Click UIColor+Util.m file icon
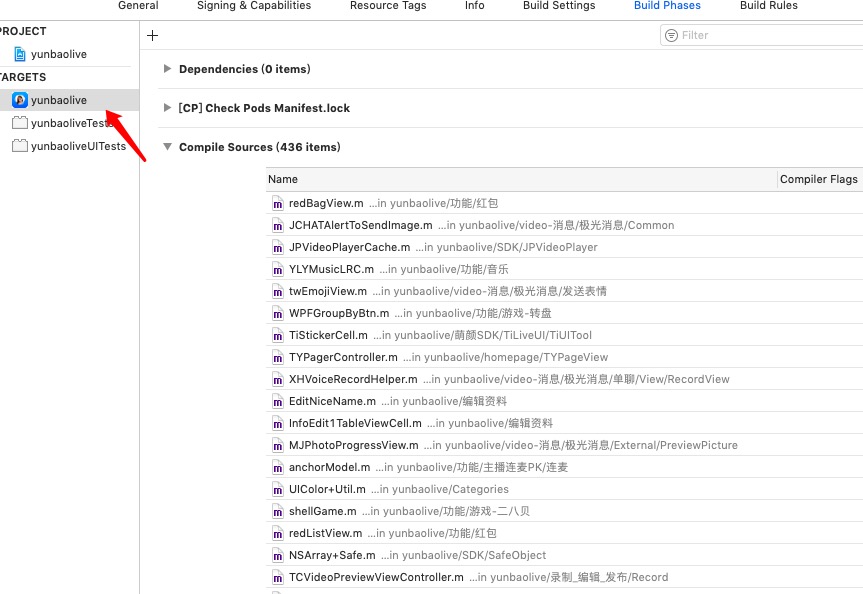863x594 pixels. pyautogui.click(x=277, y=491)
